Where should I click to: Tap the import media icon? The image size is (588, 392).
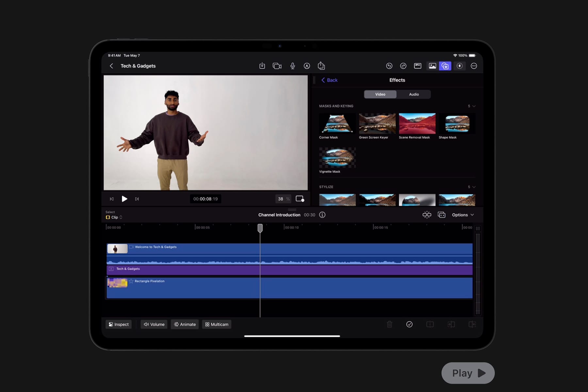(x=262, y=66)
